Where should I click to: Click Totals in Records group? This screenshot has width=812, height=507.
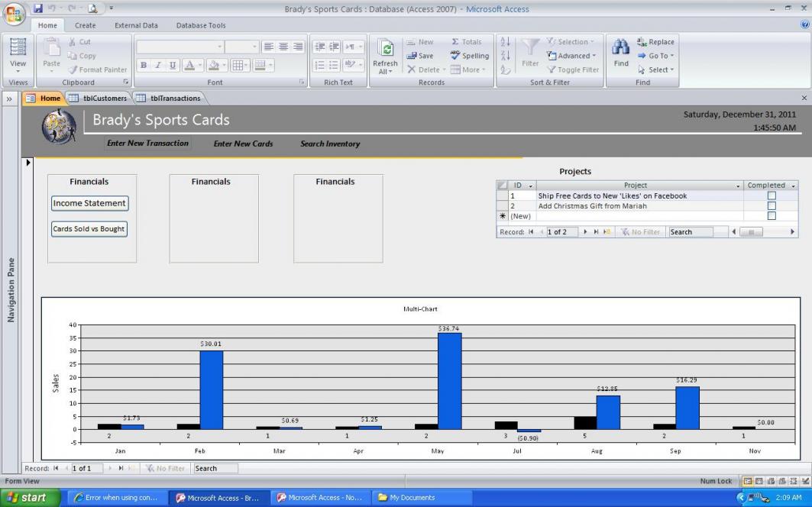tap(466, 42)
